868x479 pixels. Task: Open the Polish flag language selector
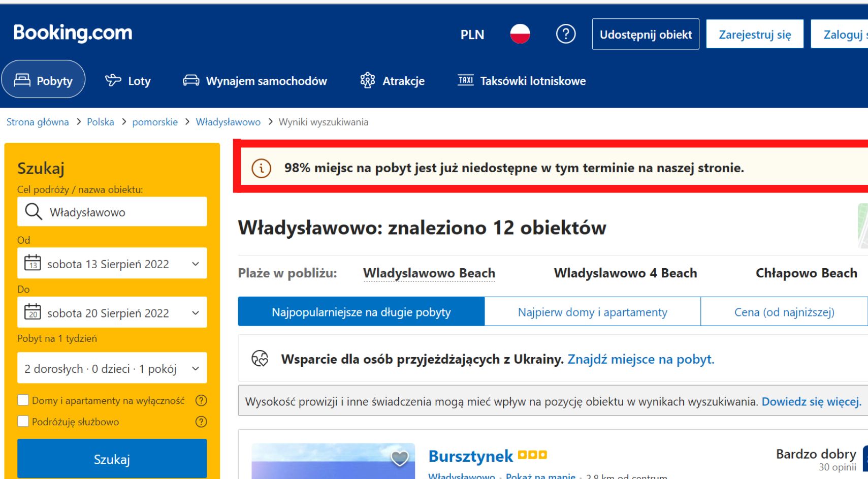pyautogui.click(x=520, y=34)
